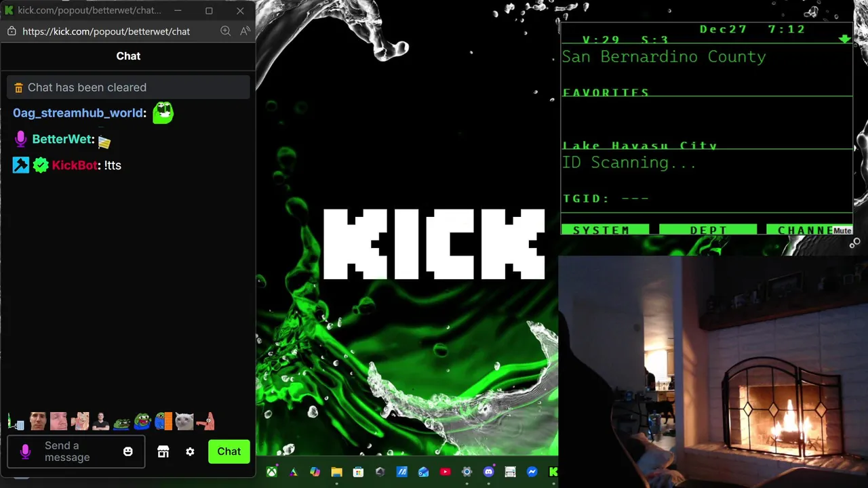
Task: Click the purple microphone in message box
Action: point(26,451)
